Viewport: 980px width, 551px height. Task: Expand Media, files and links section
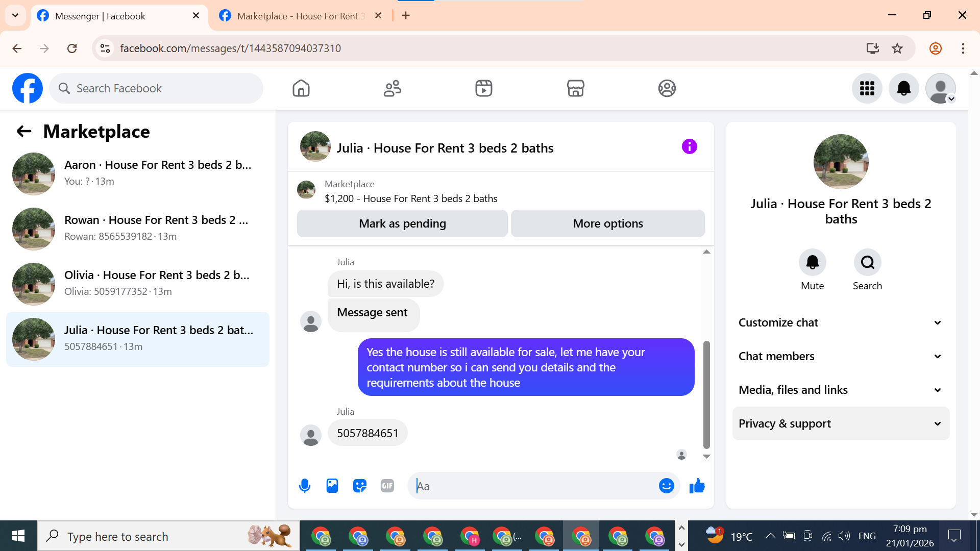841,390
